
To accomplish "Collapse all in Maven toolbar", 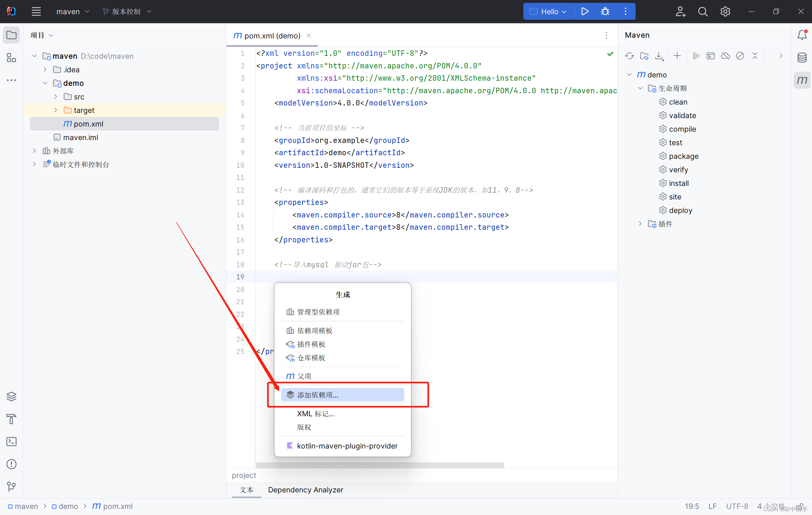I will [755, 56].
